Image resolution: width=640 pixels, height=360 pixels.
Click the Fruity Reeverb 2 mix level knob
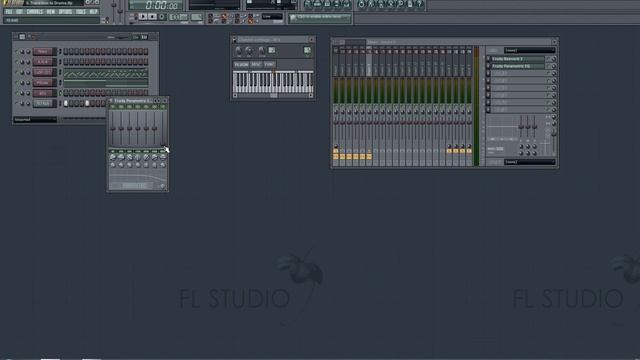pos(554,59)
